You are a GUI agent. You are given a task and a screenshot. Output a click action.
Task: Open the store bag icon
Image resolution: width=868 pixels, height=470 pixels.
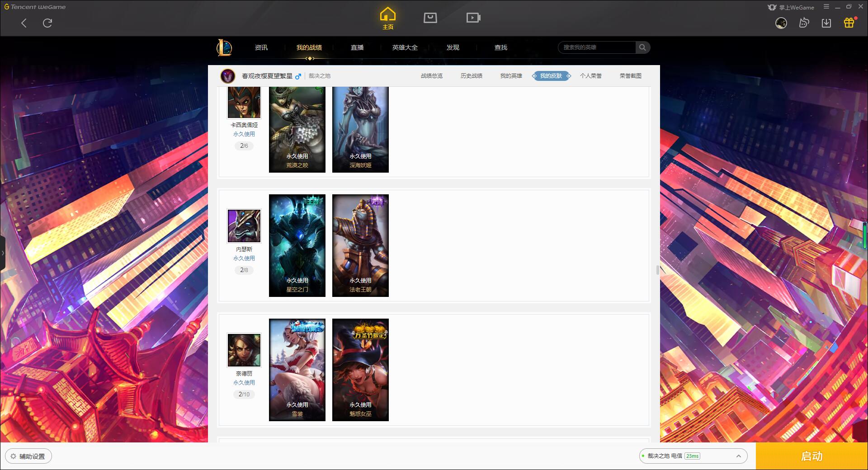click(x=430, y=18)
